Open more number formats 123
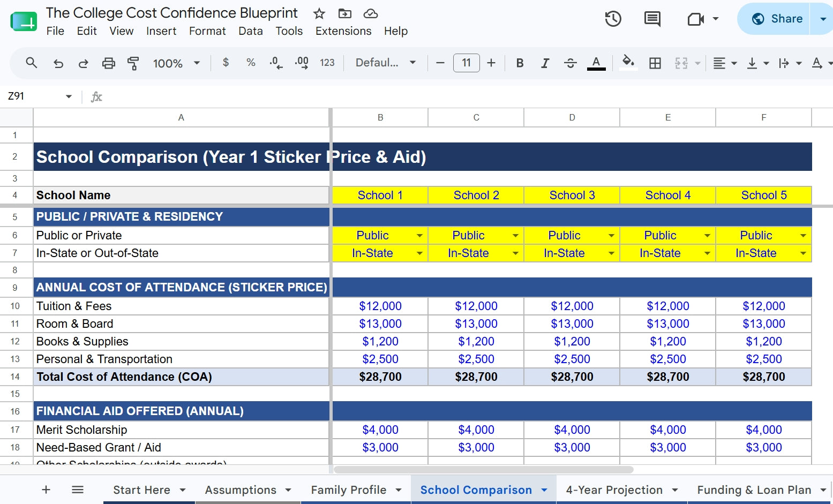Viewport: 833px width, 504px height. pos(327,63)
